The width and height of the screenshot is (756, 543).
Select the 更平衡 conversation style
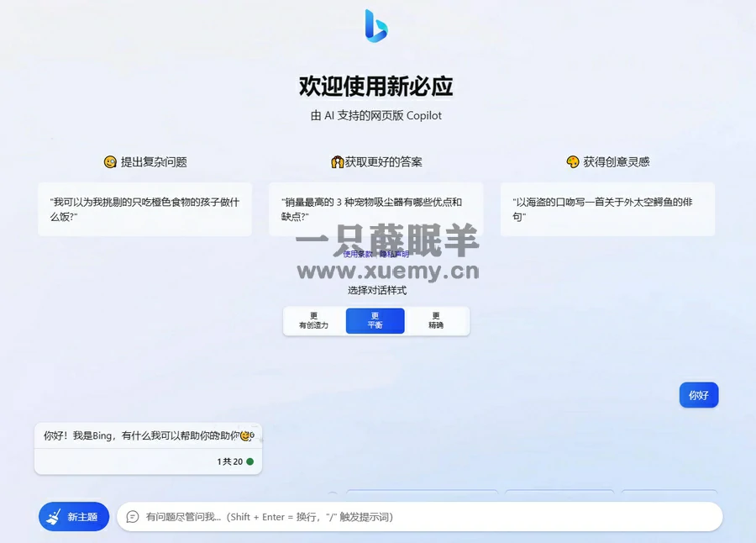click(375, 320)
